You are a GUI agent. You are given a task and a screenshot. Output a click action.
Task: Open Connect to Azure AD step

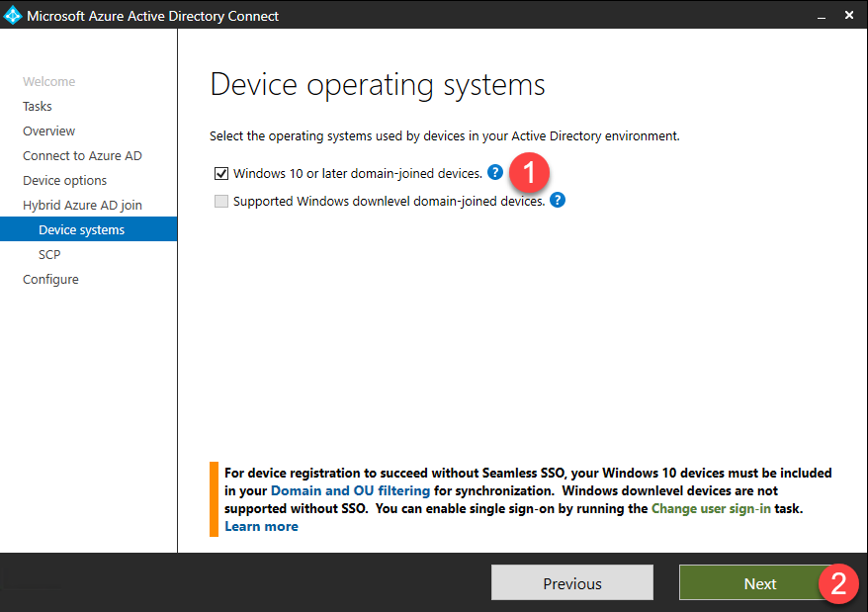82,156
